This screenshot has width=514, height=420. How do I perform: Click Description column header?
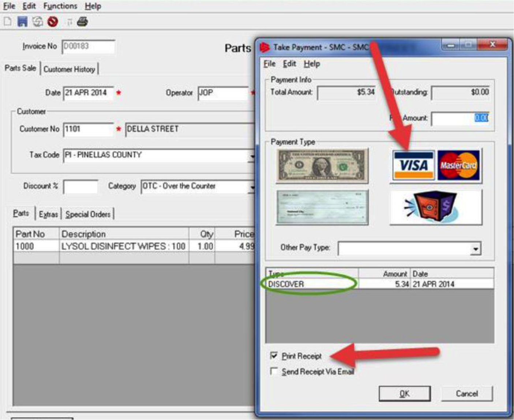[x=124, y=234]
